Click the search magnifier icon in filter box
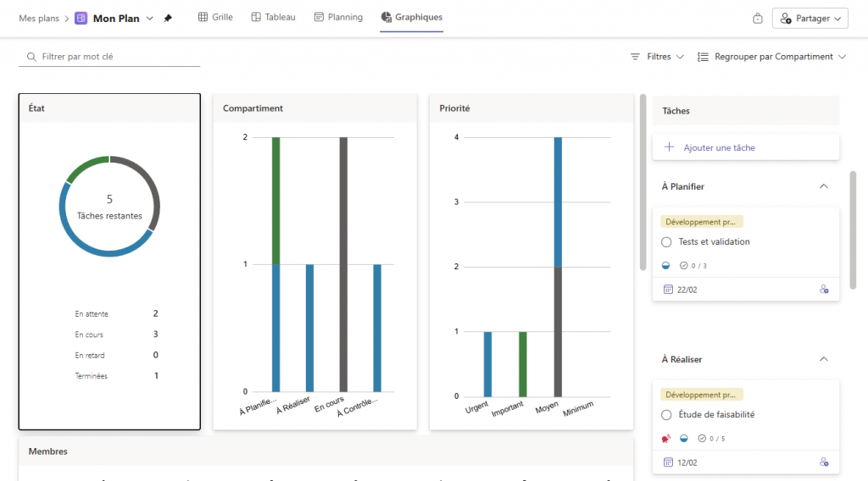Viewport: 868px width, 481px height. [x=31, y=57]
